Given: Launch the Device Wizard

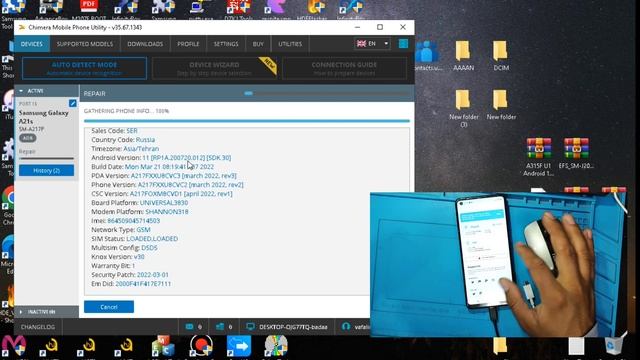Looking at the screenshot, I should 214,68.
